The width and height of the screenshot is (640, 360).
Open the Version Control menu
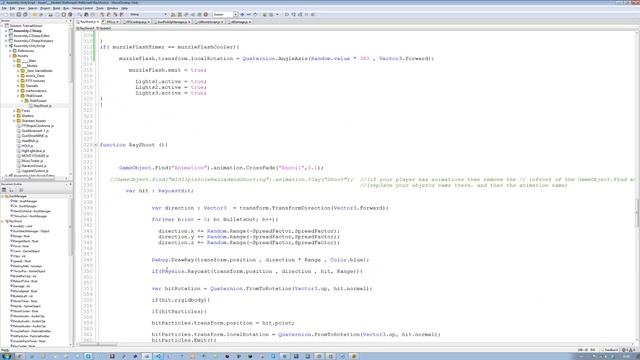click(x=82, y=8)
